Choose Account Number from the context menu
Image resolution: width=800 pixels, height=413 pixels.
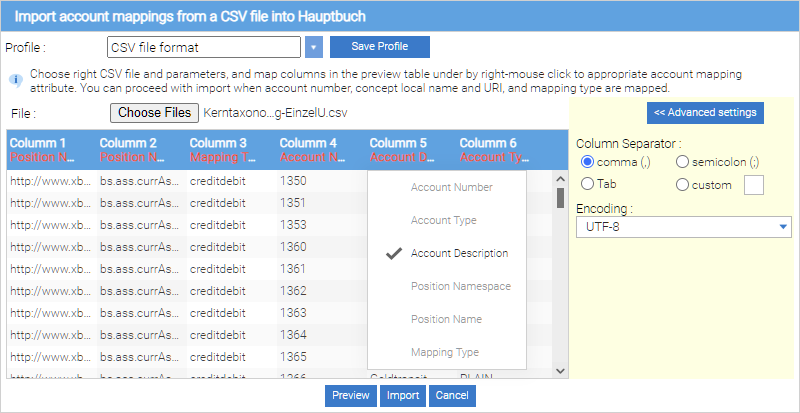(451, 187)
